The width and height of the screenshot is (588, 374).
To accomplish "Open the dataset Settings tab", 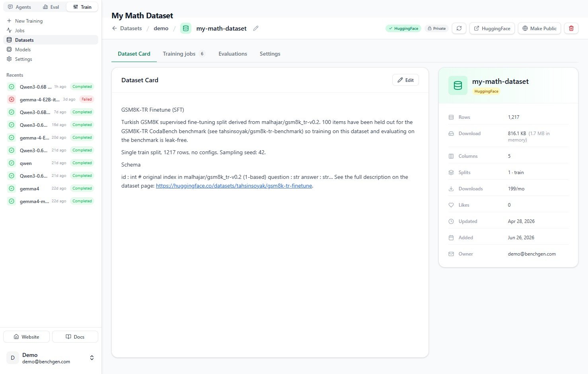I will tap(270, 54).
